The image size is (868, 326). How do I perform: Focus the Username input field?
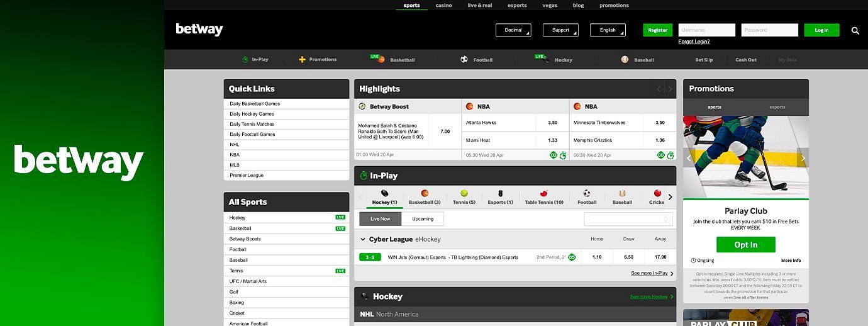tap(707, 30)
